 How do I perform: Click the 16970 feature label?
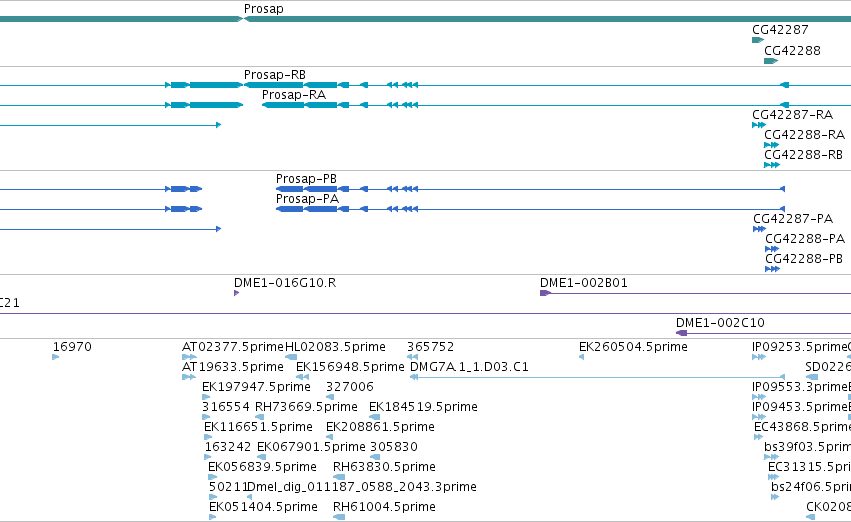point(72,347)
